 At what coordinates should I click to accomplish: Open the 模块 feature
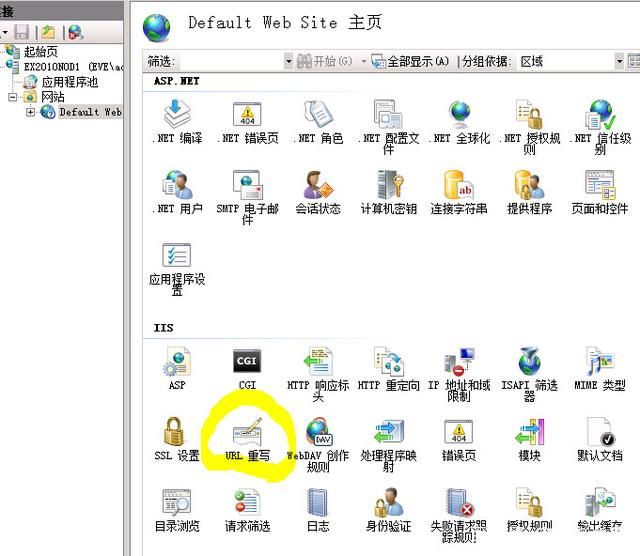(x=529, y=439)
